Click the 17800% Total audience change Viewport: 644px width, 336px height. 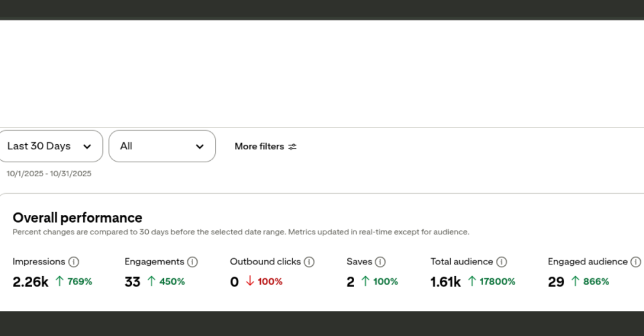(497, 281)
